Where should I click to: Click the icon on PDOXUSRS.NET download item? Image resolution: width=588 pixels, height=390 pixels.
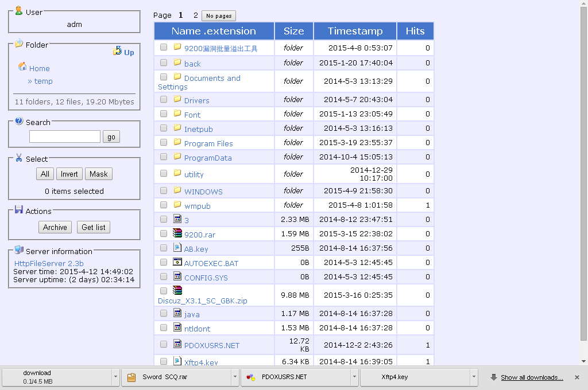click(250, 377)
